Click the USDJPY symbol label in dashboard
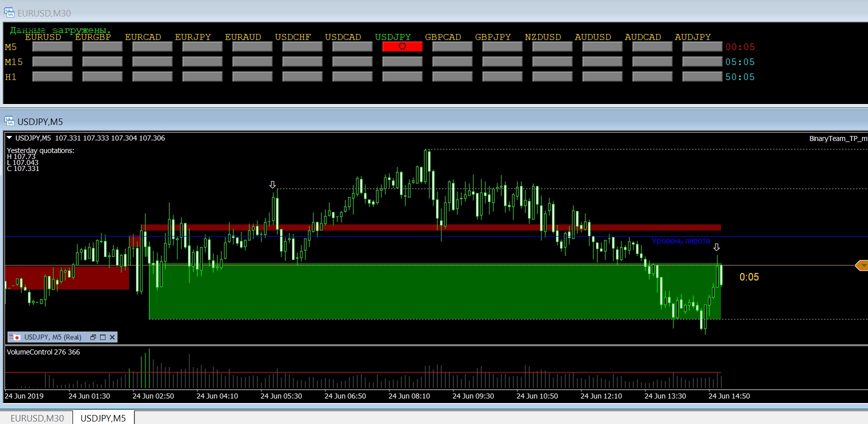This screenshot has height=424, width=868. (392, 37)
